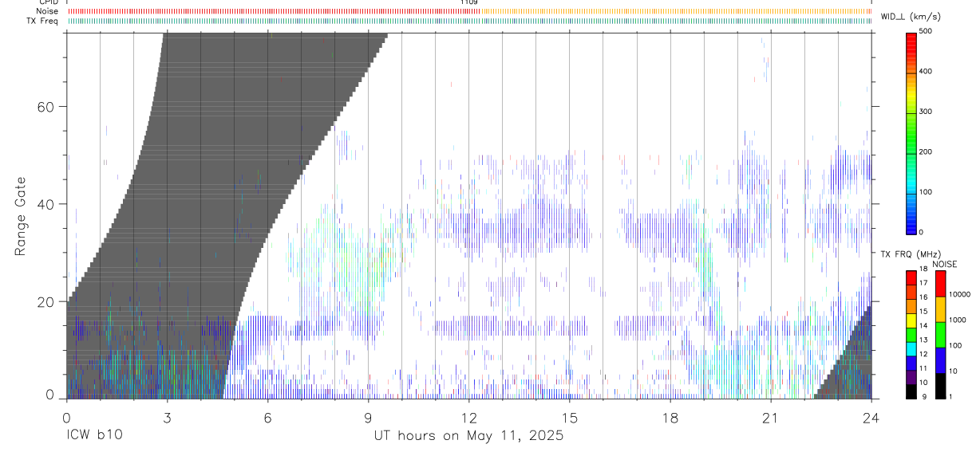Click the '11' MHz TX frequency legend value
The image size is (980, 452).
923,369
